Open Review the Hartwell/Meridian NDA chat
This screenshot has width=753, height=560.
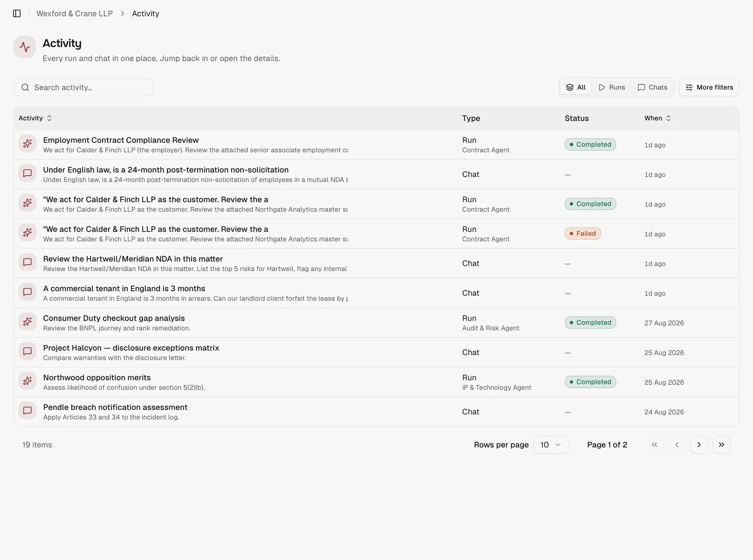pyautogui.click(x=133, y=259)
